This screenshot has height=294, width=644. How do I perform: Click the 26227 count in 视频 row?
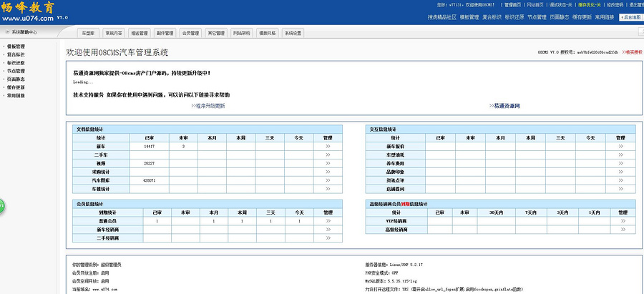click(x=149, y=163)
